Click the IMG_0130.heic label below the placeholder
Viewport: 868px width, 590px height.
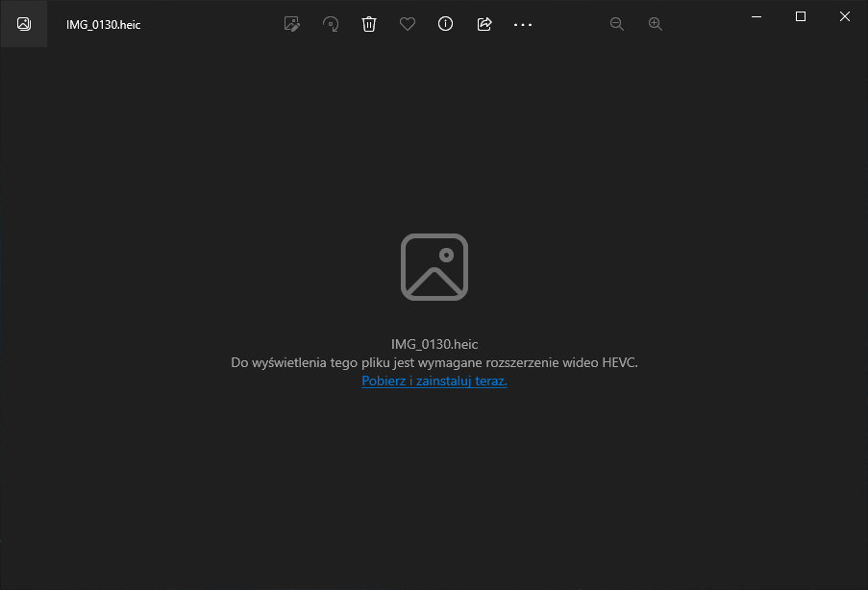click(434, 344)
